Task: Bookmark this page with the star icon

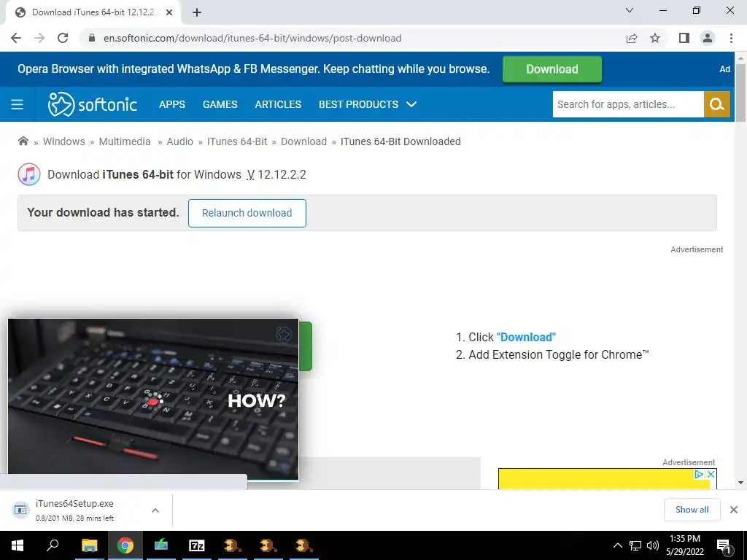Action: 655,38
